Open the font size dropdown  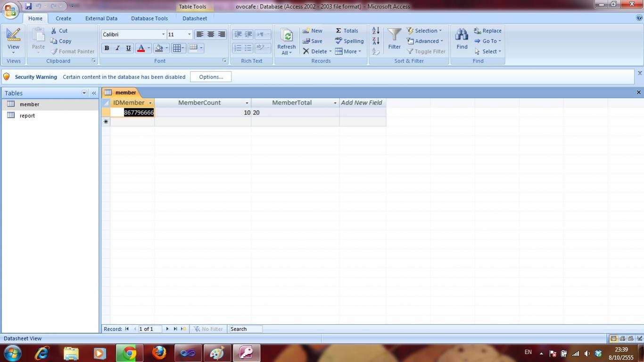point(189,34)
